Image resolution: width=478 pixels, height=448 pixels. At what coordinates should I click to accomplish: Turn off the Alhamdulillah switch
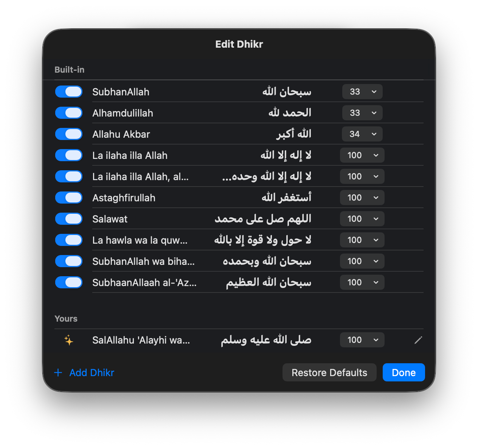(x=69, y=113)
